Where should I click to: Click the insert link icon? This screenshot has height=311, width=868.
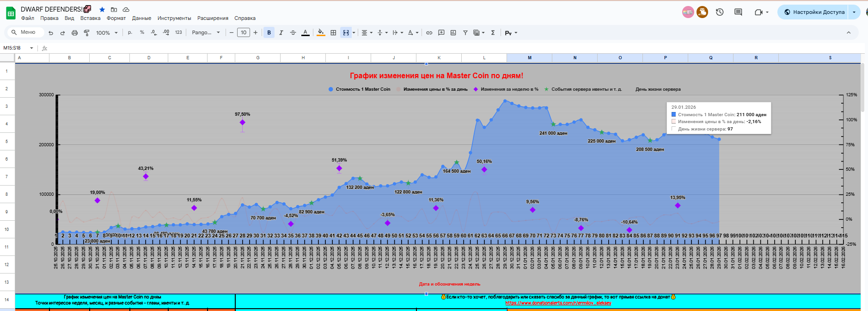(429, 33)
